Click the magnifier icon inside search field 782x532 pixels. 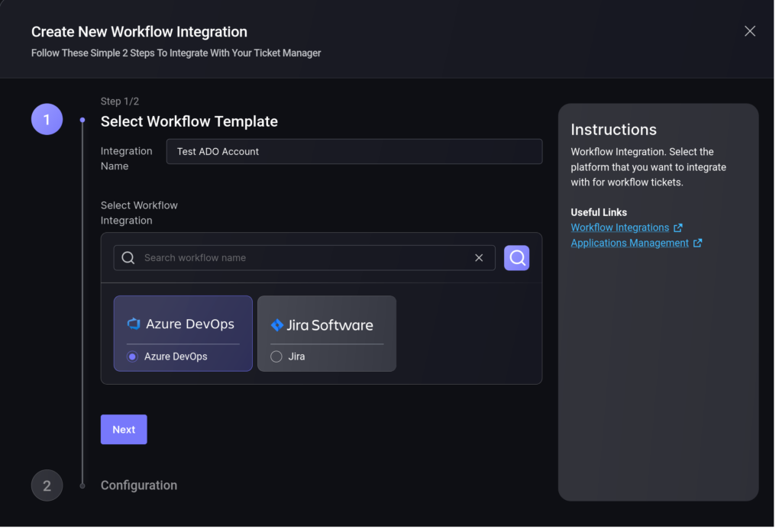click(128, 258)
